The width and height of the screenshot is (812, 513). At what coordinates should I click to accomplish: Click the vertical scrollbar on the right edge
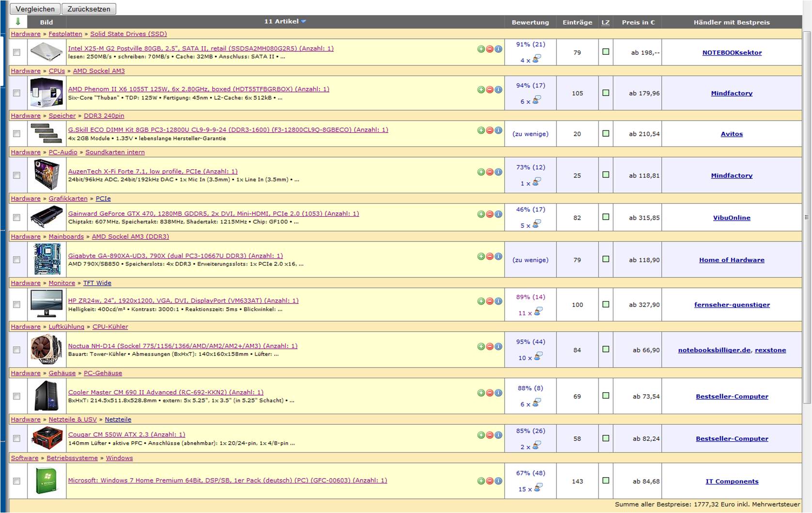806,217
